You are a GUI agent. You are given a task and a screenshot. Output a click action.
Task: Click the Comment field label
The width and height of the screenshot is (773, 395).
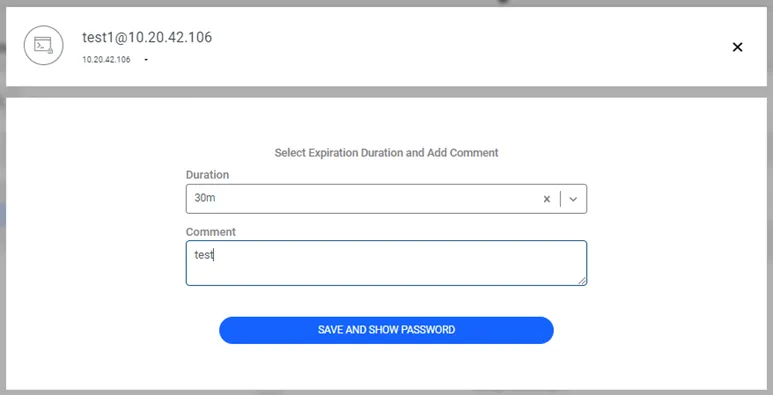[211, 232]
